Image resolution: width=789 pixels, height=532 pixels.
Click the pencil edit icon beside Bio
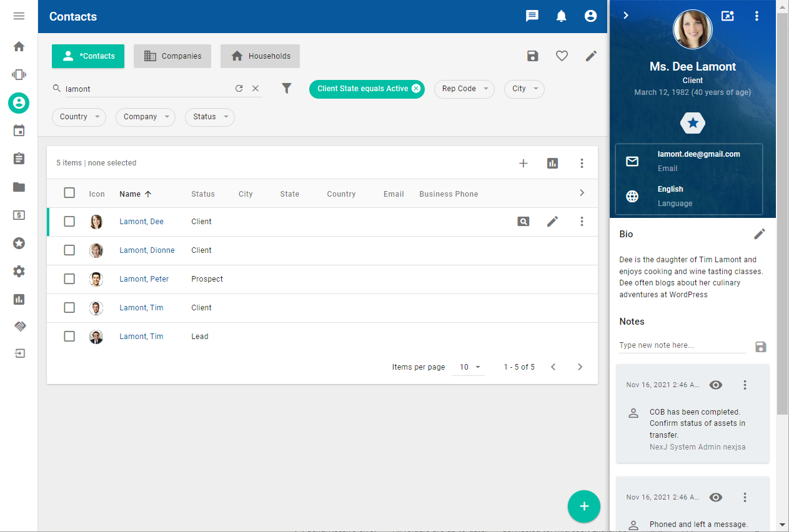click(x=759, y=234)
